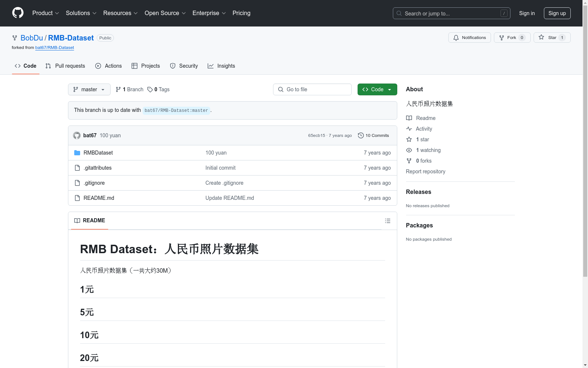This screenshot has height=368, width=588.
Task: Click the fork icon beside '0 forks'
Action: click(409, 161)
